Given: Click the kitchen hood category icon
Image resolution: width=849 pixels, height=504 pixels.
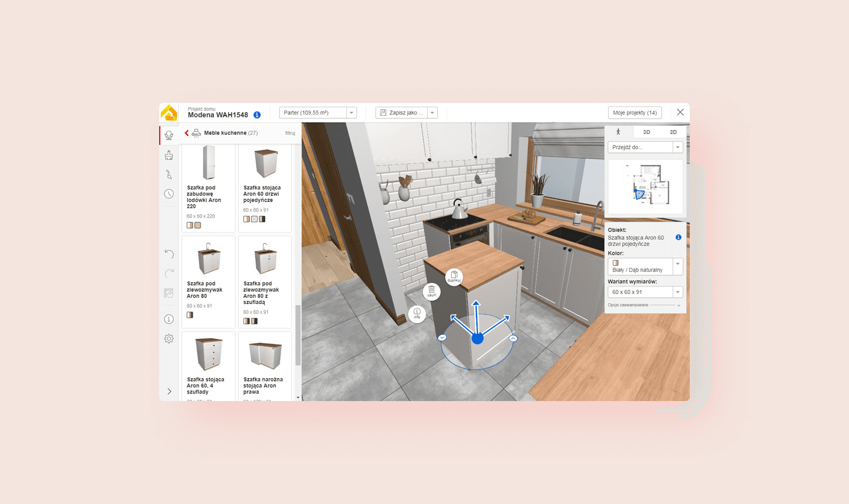Looking at the screenshot, I should point(196,133).
